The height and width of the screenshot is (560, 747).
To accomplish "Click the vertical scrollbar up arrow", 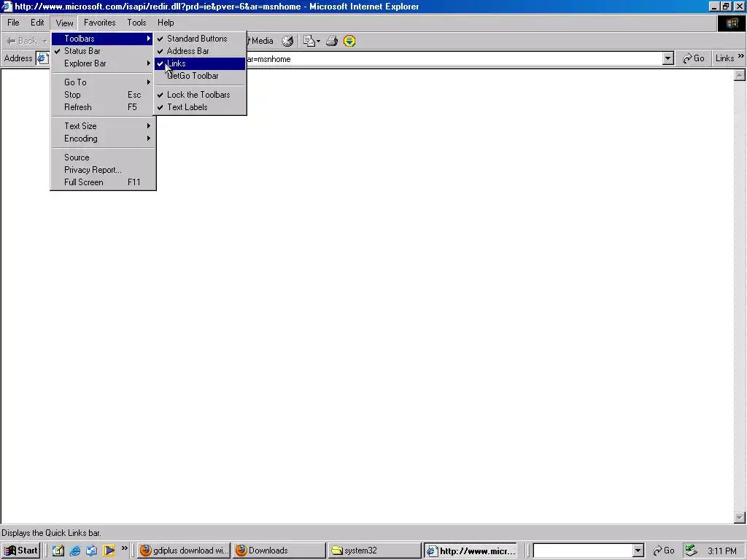I will pyautogui.click(x=740, y=75).
